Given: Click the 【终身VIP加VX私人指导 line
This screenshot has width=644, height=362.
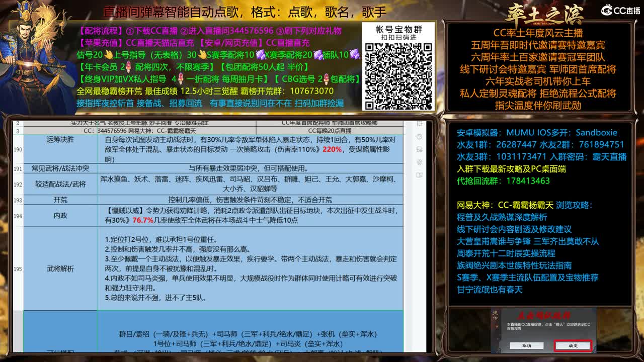Looking at the screenshot, I should coord(218,79).
